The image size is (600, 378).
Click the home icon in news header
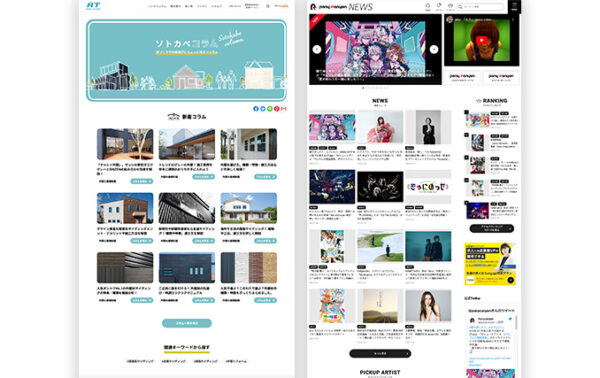pos(428,6)
